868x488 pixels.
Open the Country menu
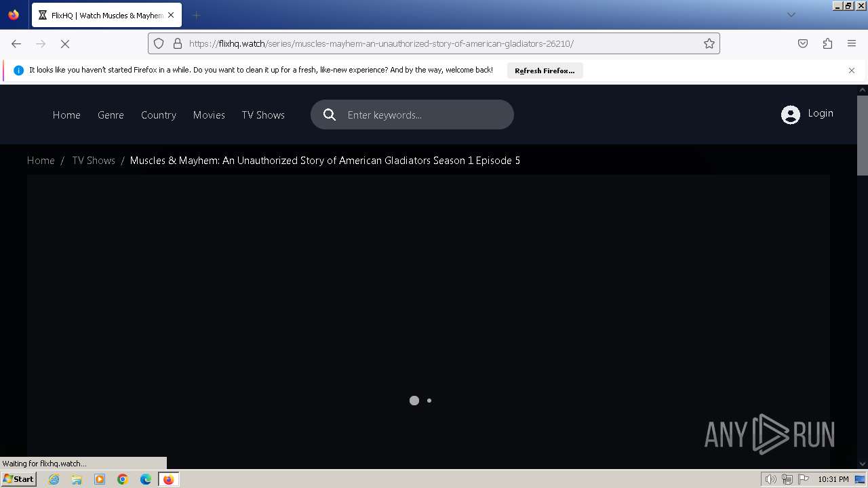tap(159, 115)
